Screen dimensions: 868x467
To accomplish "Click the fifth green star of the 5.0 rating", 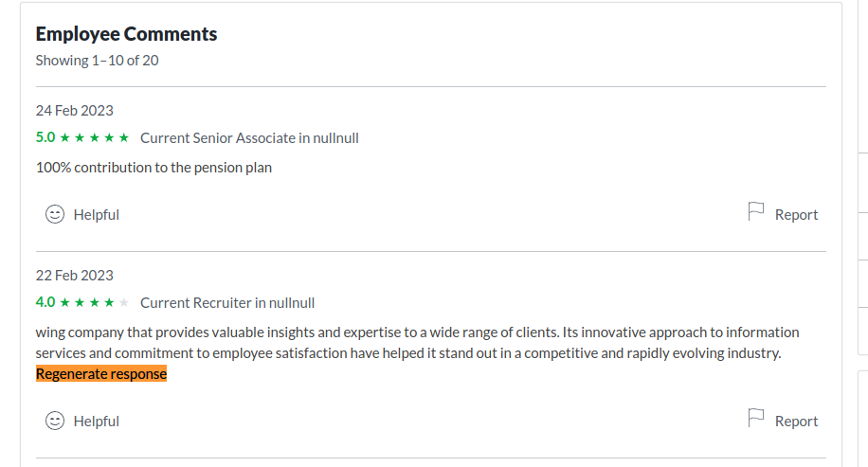I will point(123,138).
